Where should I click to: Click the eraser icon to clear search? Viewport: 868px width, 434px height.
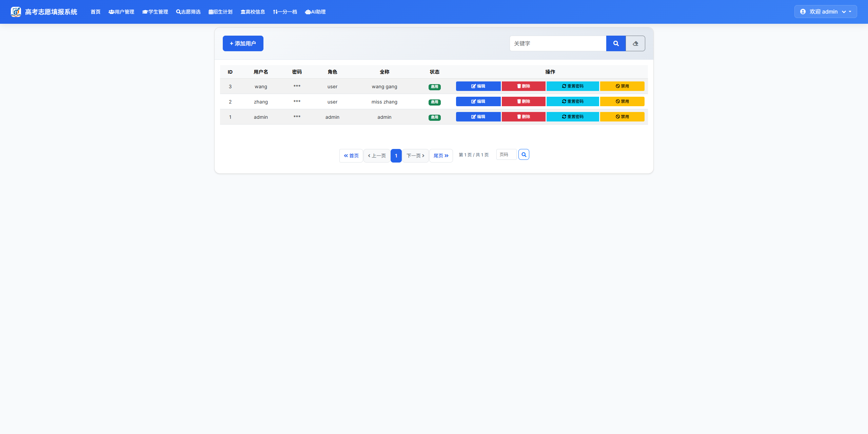pyautogui.click(x=635, y=43)
